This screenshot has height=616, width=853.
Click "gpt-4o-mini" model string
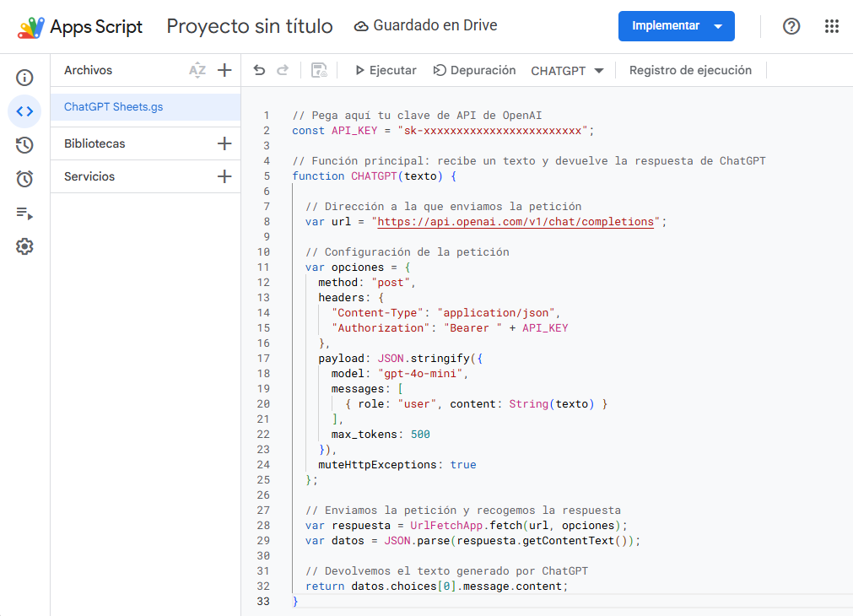(420, 374)
